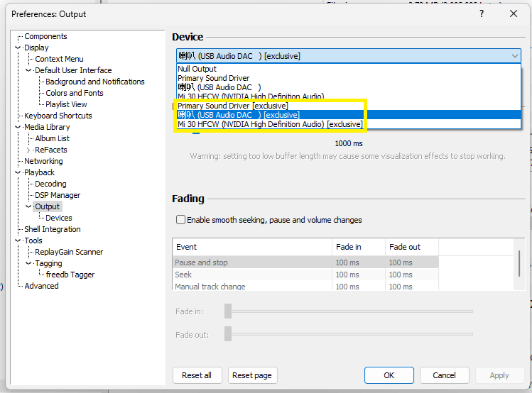532x393 pixels.
Task: Collapse the Display tree node
Action: click(18, 48)
